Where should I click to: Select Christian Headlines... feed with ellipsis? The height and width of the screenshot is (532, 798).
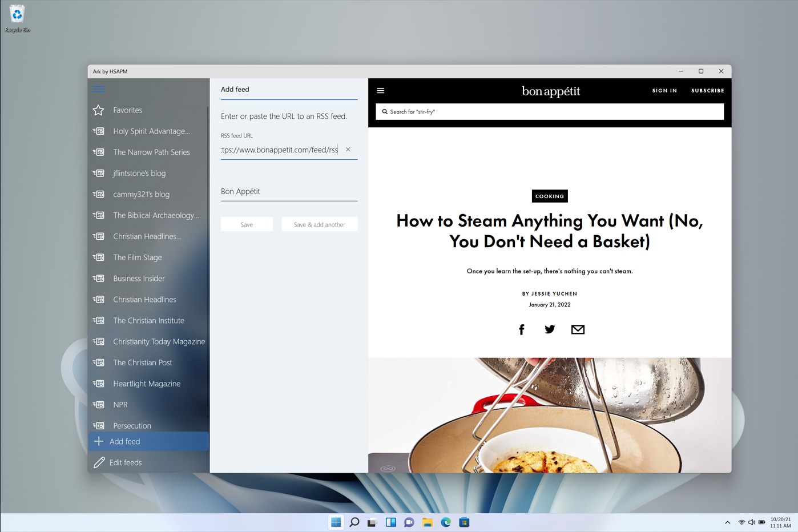point(148,236)
